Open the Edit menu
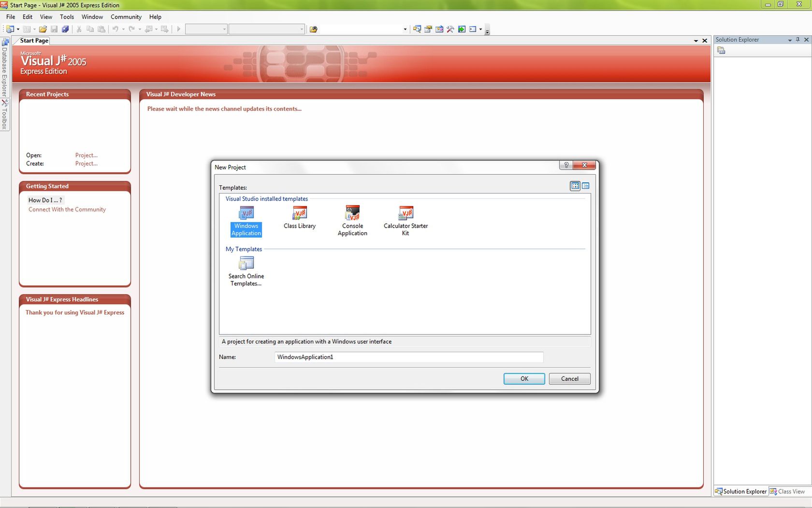Screen dimensions: 812x508 (x=28, y=17)
